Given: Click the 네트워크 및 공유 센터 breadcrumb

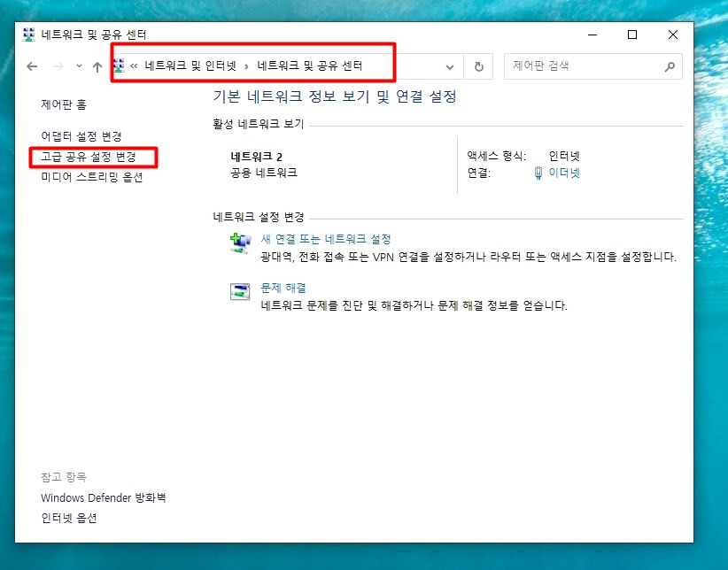Looking at the screenshot, I should [x=310, y=65].
